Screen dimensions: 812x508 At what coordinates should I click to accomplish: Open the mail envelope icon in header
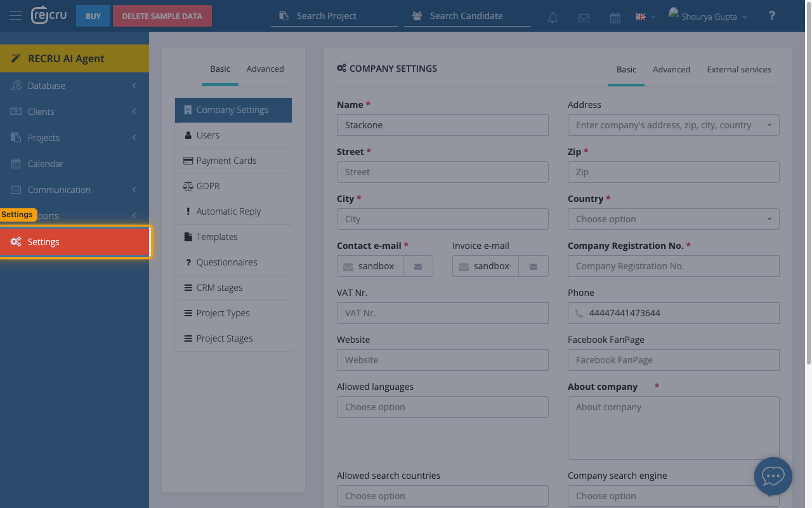(x=584, y=18)
